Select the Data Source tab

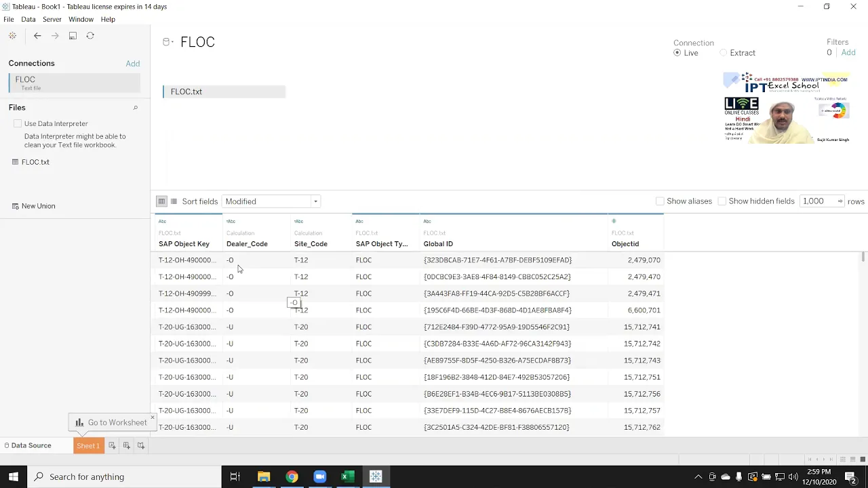coord(27,445)
